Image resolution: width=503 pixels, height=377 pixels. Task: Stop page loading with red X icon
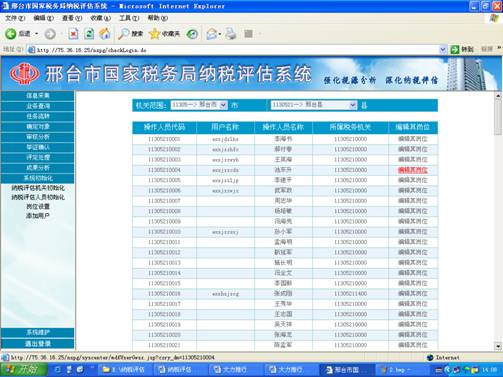pos(73,34)
